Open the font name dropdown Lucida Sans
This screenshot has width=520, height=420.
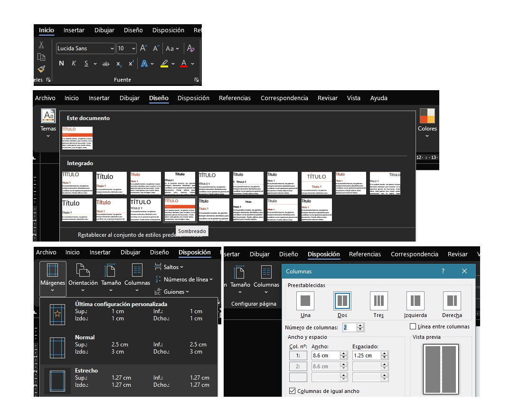(x=85, y=48)
